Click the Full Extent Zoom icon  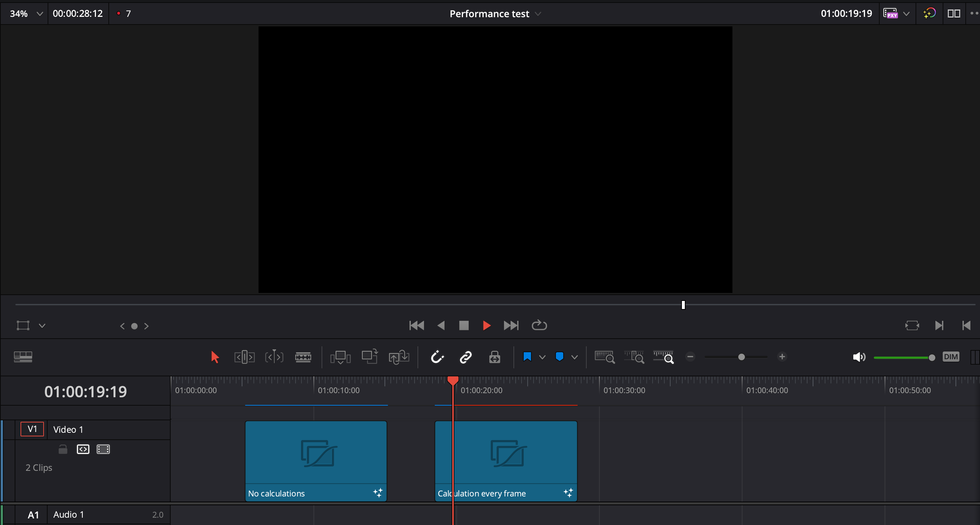coord(605,357)
